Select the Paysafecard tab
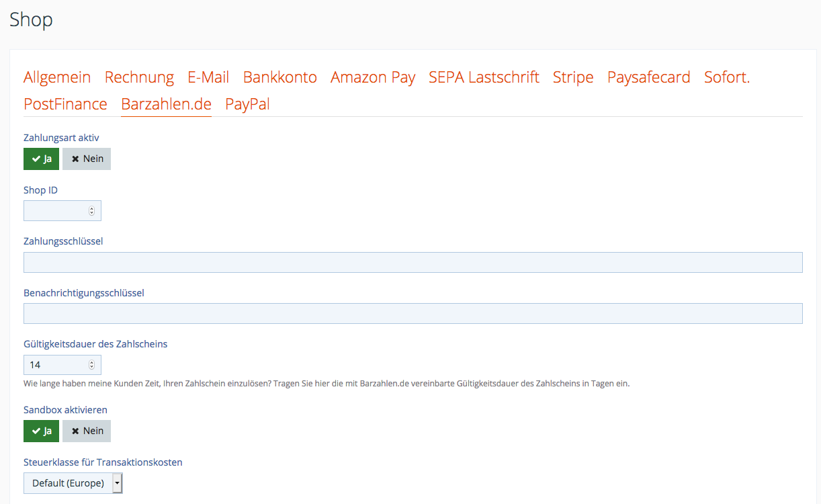 (648, 77)
